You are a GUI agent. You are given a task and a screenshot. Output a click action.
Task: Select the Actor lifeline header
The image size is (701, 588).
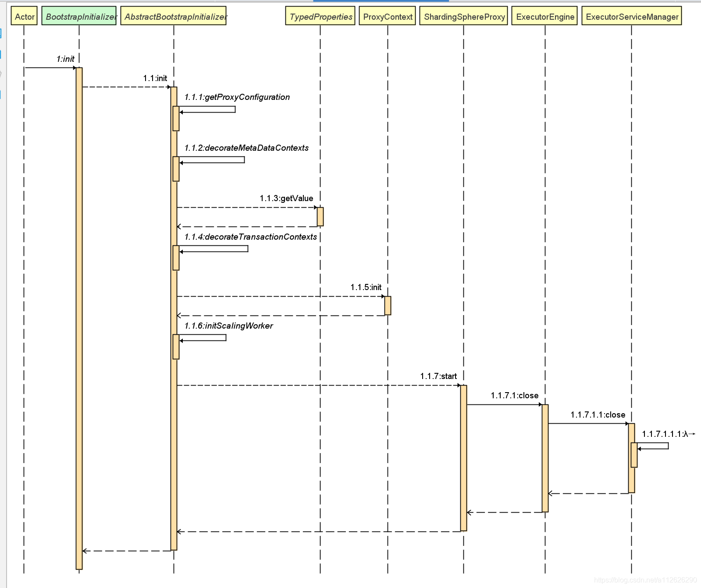(x=24, y=16)
